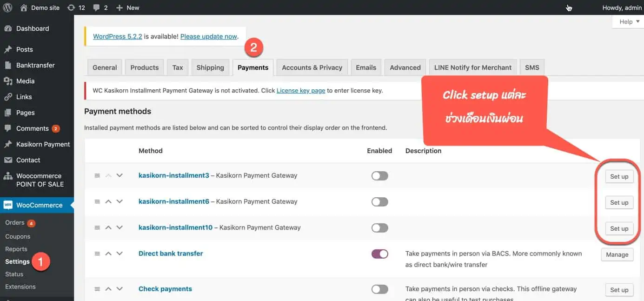Click Set up for kasikorn-installment10
Screen dimensions: 644x301
pyautogui.click(x=619, y=228)
